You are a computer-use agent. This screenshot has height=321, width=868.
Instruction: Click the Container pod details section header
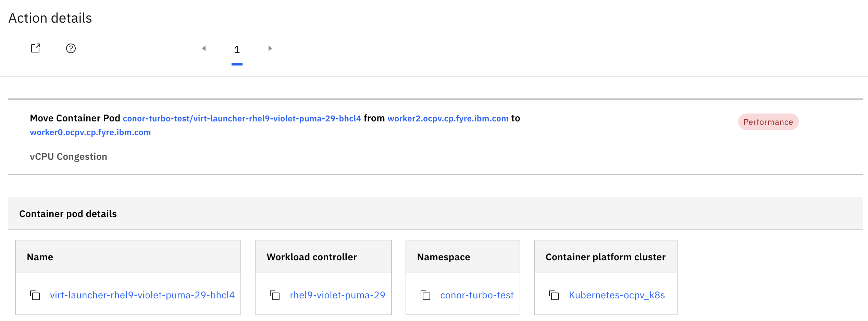68,214
